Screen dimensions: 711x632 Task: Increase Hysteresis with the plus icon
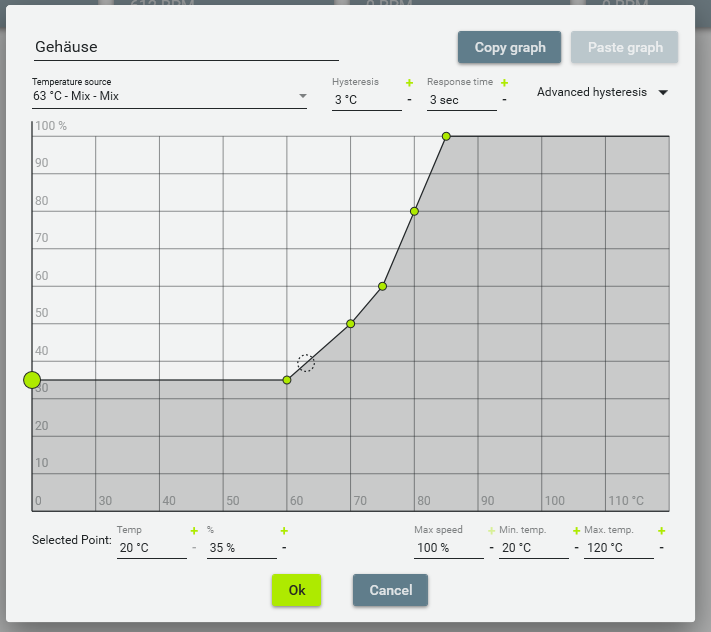(409, 83)
